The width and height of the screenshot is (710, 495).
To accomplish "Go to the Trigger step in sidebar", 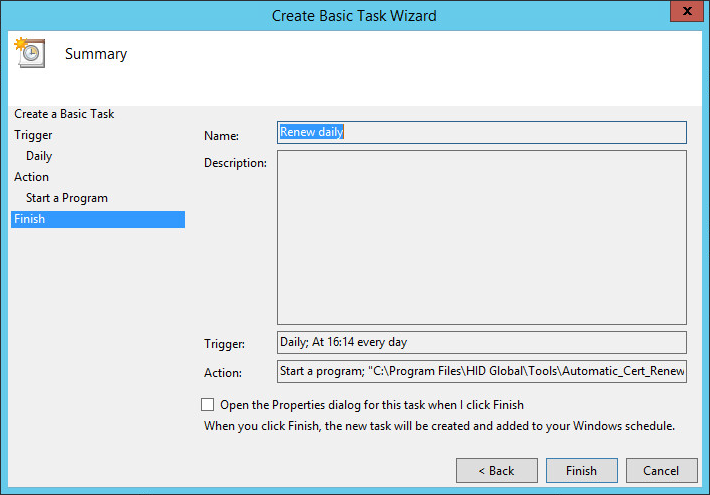I will tap(33, 135).
